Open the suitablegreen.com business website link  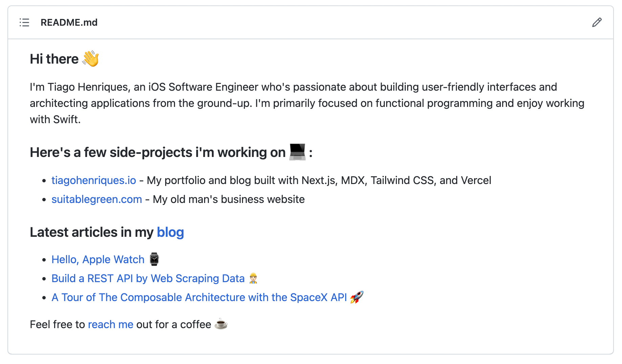tap(96, 199)
